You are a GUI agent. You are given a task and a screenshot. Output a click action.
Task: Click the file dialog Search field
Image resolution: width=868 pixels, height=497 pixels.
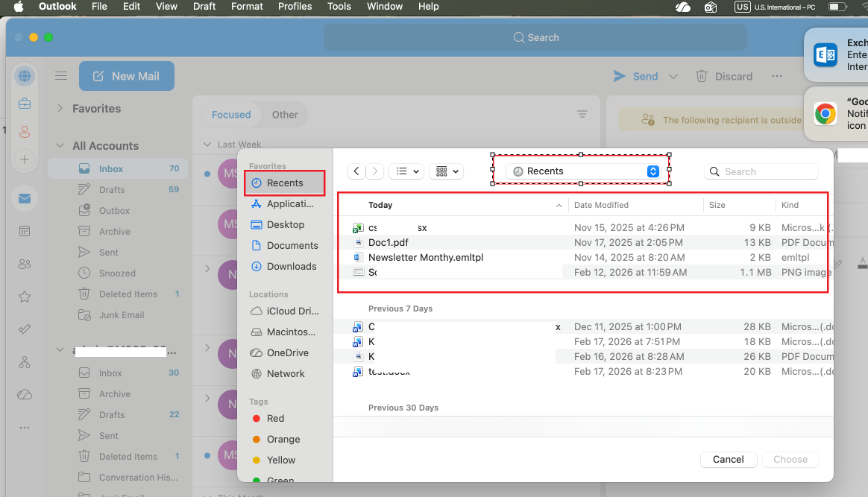point(761,171)
